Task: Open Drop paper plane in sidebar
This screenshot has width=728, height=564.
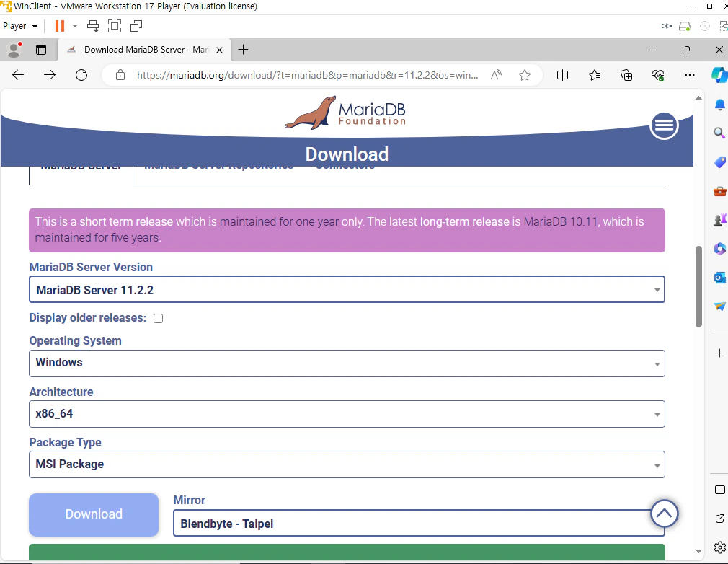Action: [x=719, y=306]
